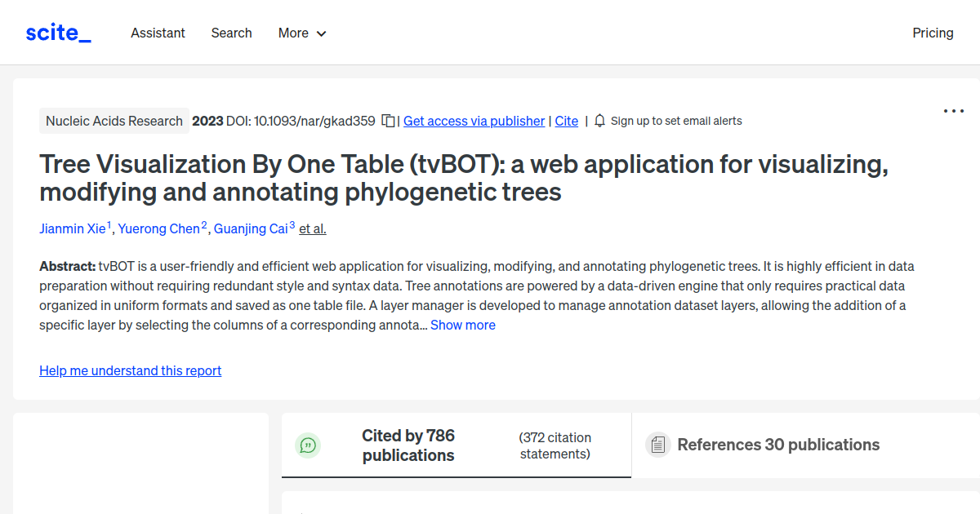The height and width of the screenshot is (514, 980).
Task: Open author profile of Jianmin Xie
Action: tap(73, 228)
